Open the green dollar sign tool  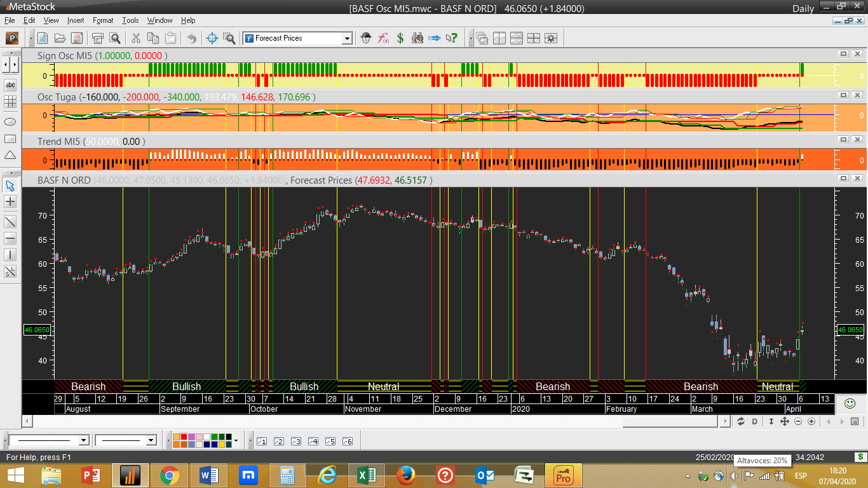coord(400,38)
